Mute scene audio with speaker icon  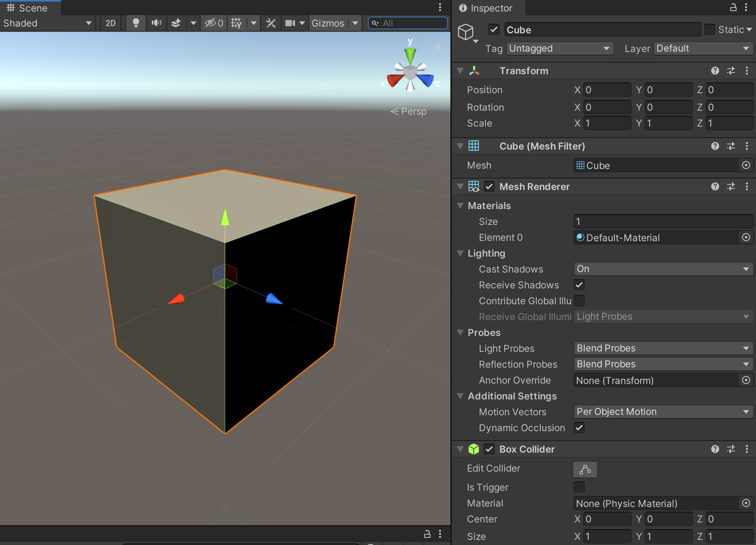156,23
